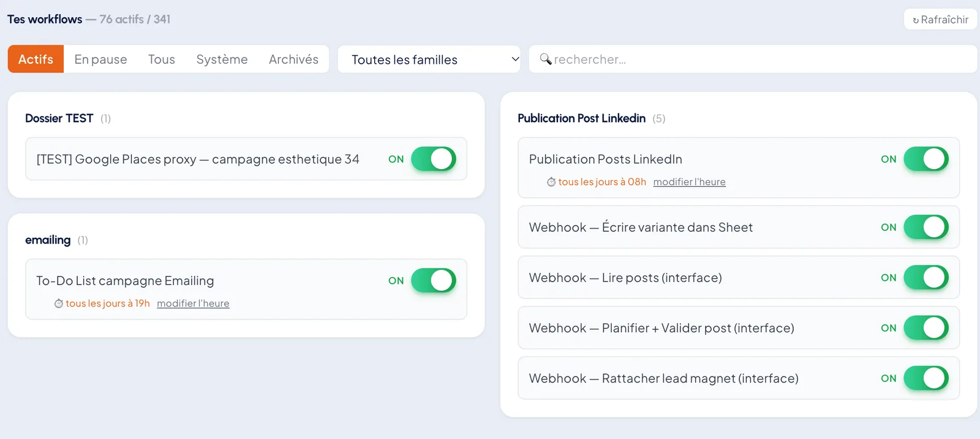Click the "76 actifs / 341" counter
This screenshot has width=980, height=439.
[135, 19]
